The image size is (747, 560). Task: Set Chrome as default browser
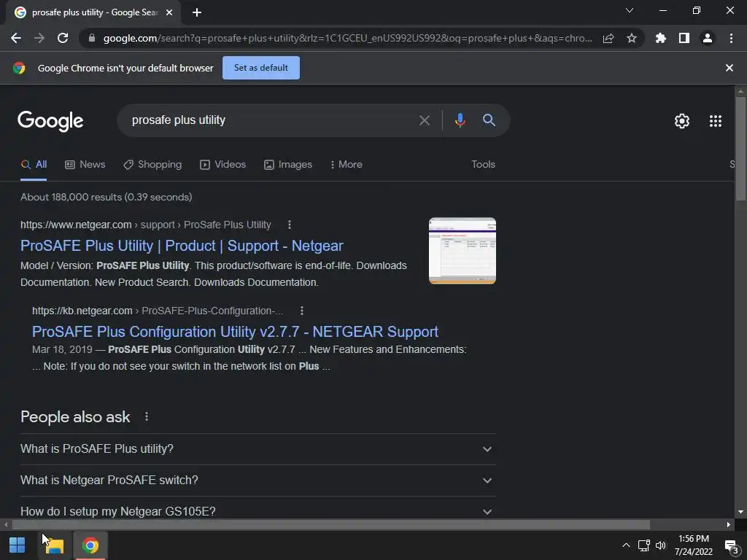pos(261,68)
